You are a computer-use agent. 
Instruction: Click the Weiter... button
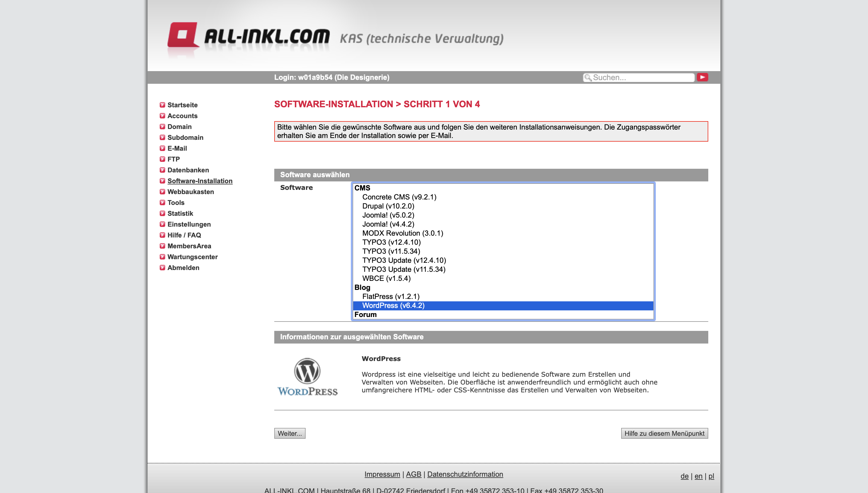click(290, 433)
